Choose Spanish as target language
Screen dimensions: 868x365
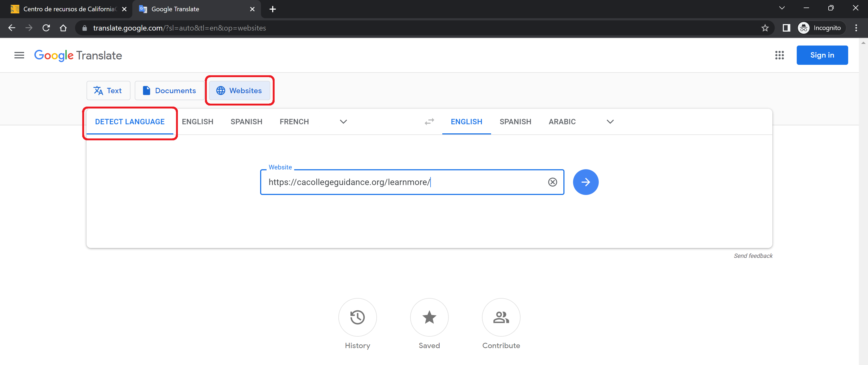(x=515, y=122)
